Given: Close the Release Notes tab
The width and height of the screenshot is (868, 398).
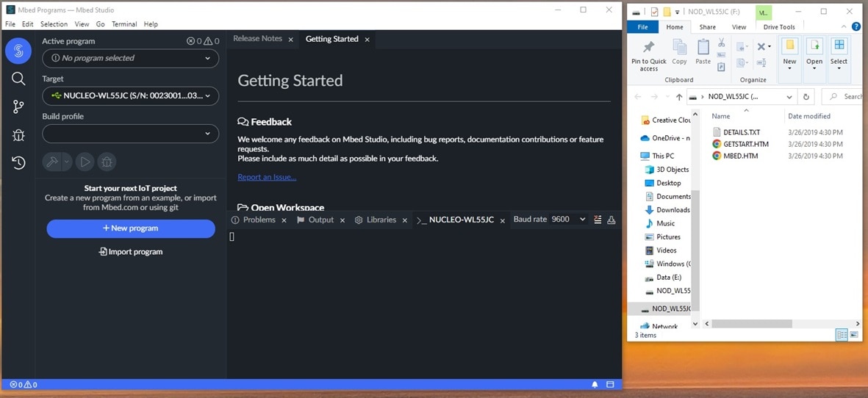Looking at the screenshot, I should click(x=290, y=40).
